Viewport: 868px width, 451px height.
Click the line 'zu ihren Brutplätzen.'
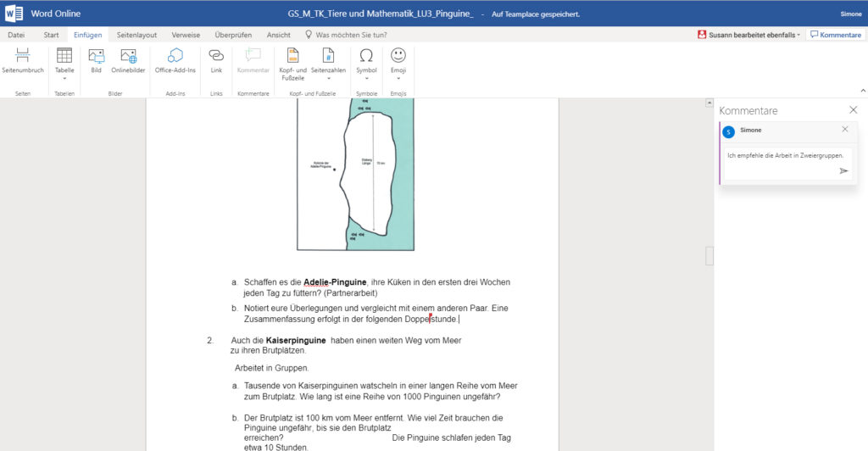[x=268, y=350]
